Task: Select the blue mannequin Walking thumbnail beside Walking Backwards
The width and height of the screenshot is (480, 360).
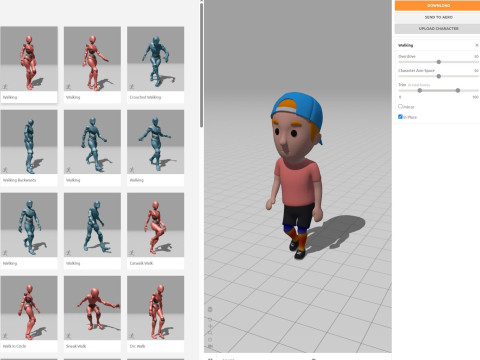Action: click(x=92, y=142)
